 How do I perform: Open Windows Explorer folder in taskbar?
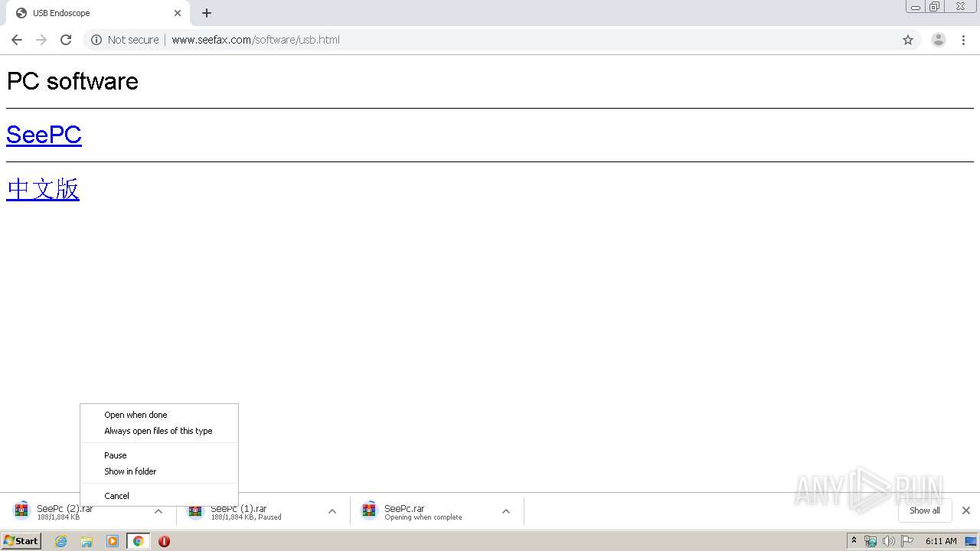point(87,541)
